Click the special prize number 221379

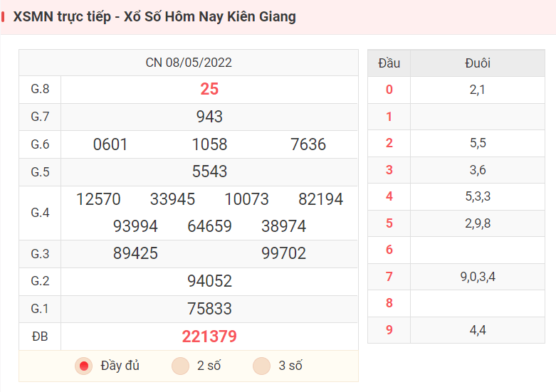tap(209, 337)
